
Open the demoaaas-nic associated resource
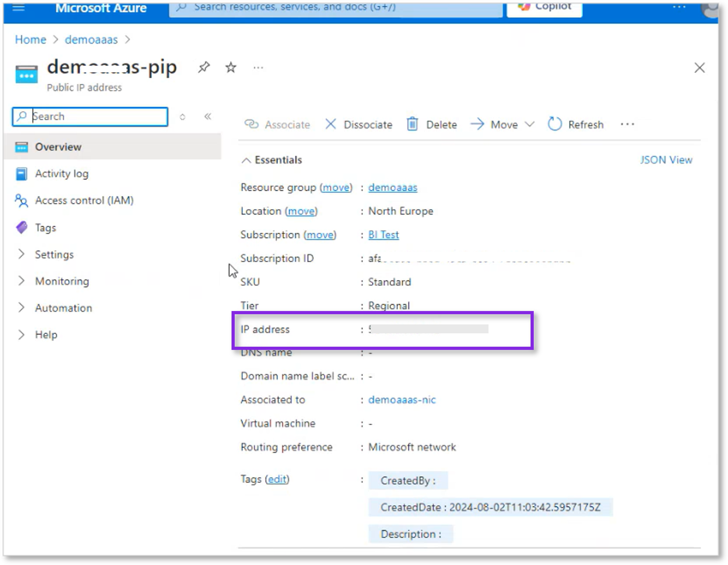point(402,400)
